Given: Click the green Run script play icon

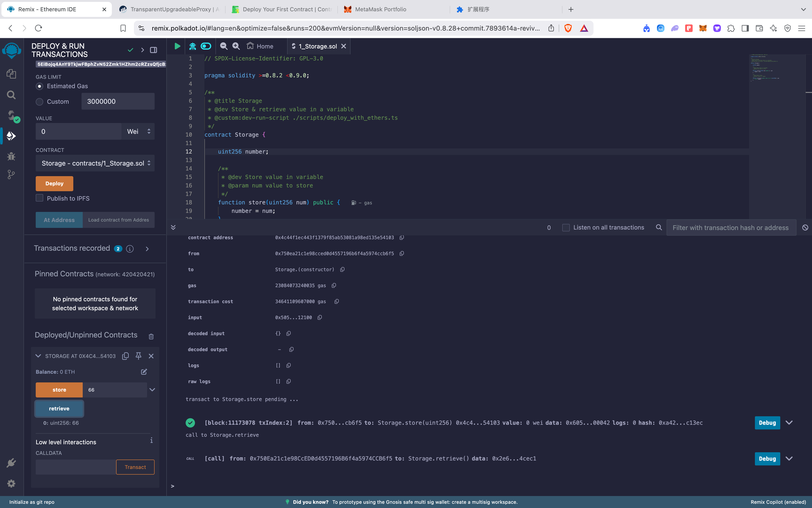Looking at the screenshot, I should point(177,46).
